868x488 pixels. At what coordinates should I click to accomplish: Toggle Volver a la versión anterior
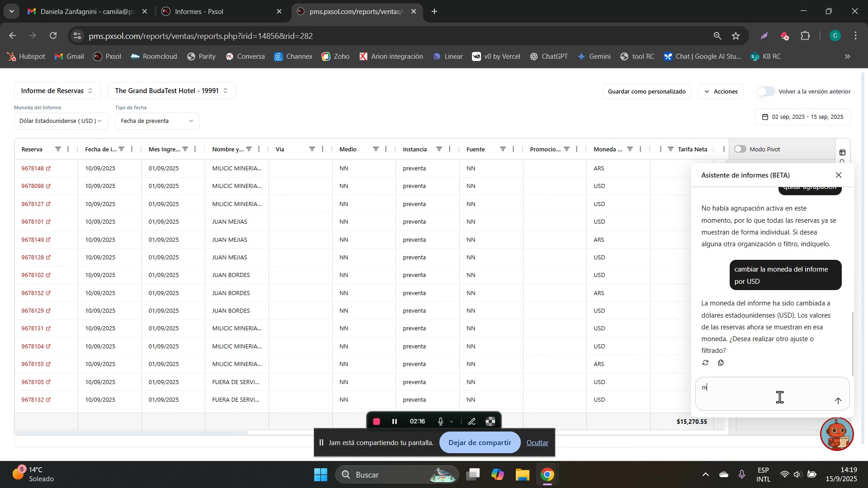(x=766, y=91)
